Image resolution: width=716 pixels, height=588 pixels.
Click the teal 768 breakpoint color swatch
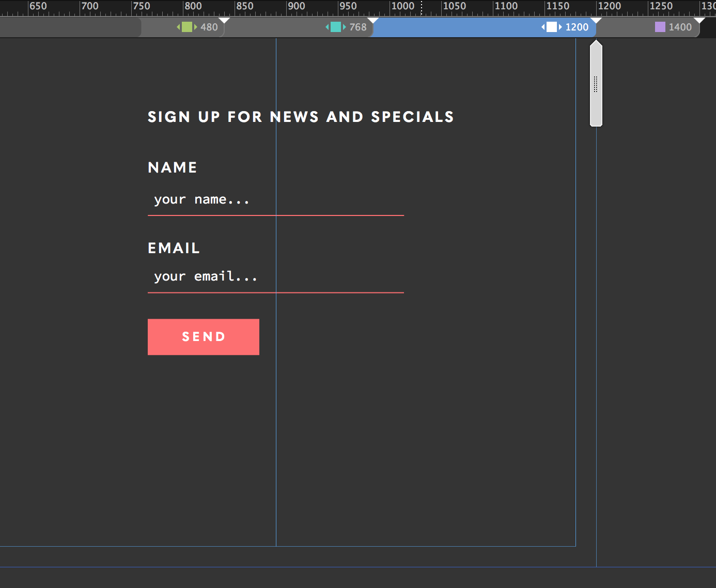click(x=336, y=27)
